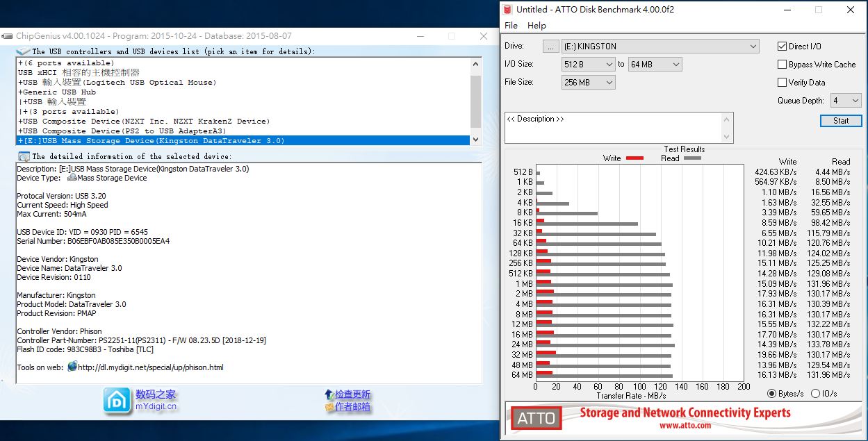Image resolution: width=868 pixels, height=441 pixels.
Task: Click the ATTO logo banner
Action: point(537,418)
